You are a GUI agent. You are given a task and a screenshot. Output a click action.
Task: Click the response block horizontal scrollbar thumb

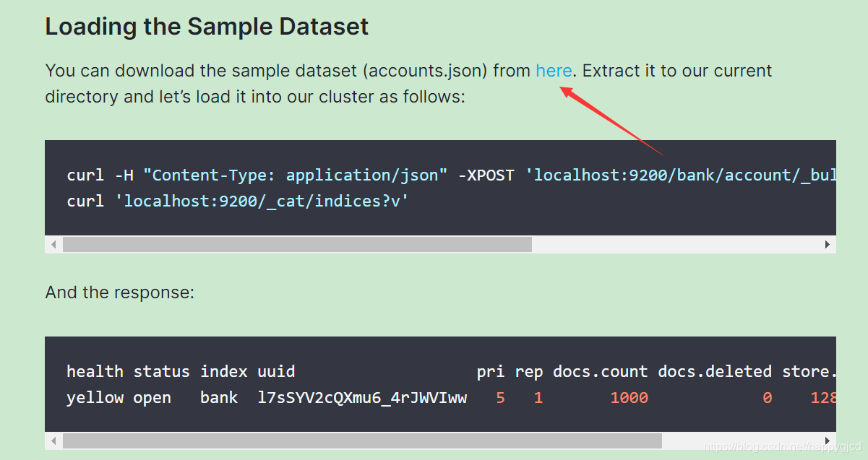click(x=362, y=441)
